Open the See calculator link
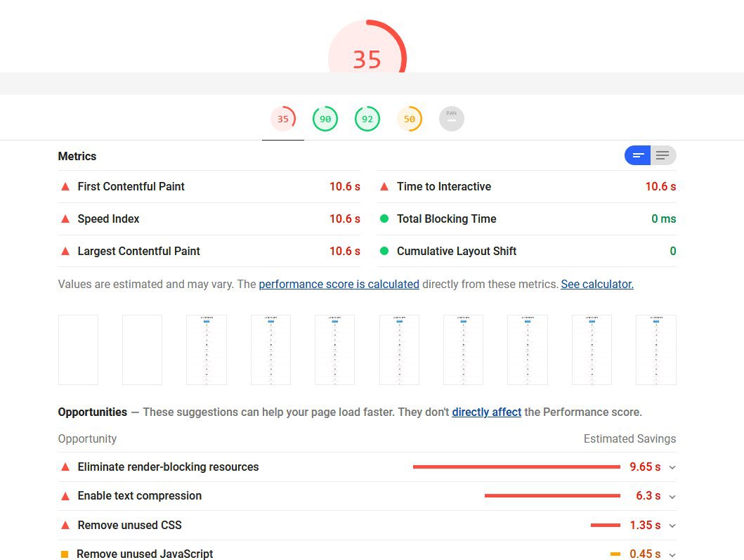 (x=597, y=285)
